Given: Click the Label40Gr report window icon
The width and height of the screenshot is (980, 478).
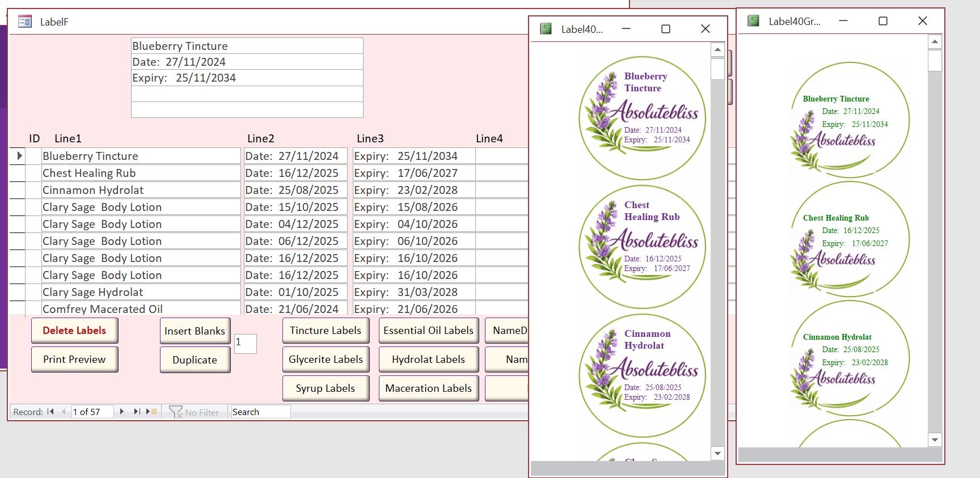Looking at the screenshot, I should click(x=753, y=22).
